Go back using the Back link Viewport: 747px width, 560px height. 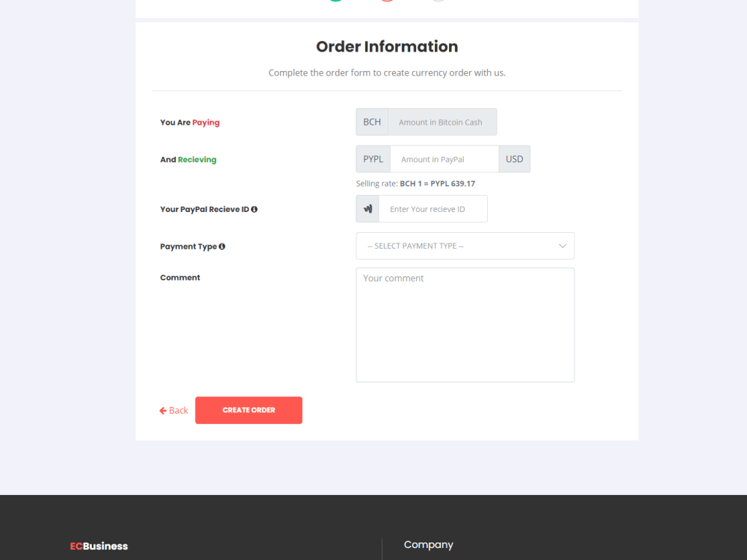point(173,411)
